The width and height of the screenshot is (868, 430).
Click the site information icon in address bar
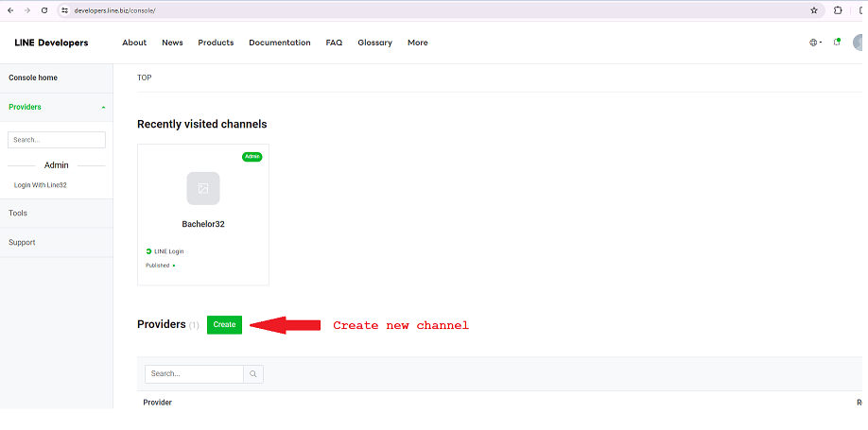click(x=63, y=10)
